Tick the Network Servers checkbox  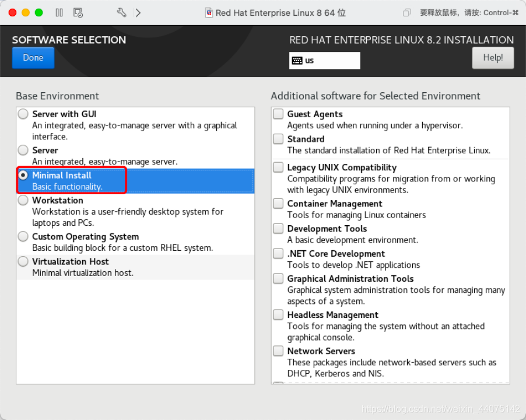(278, 351)
